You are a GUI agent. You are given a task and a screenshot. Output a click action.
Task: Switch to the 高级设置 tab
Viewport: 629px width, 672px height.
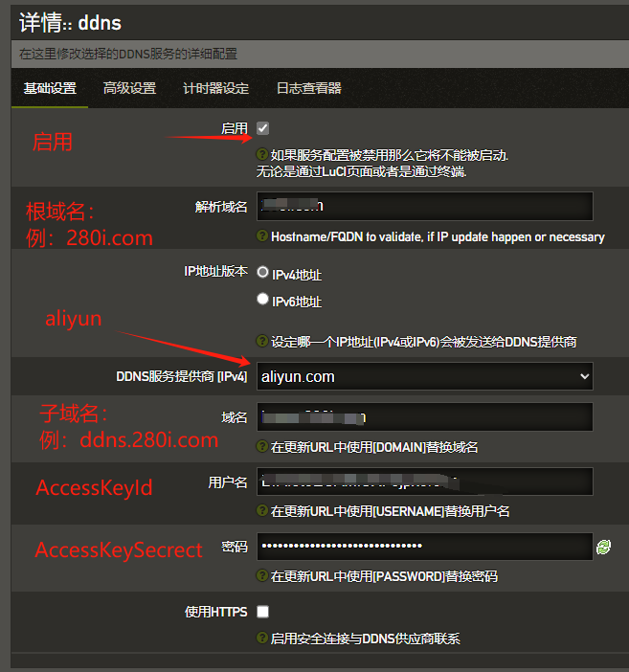[x=129, y=88]
